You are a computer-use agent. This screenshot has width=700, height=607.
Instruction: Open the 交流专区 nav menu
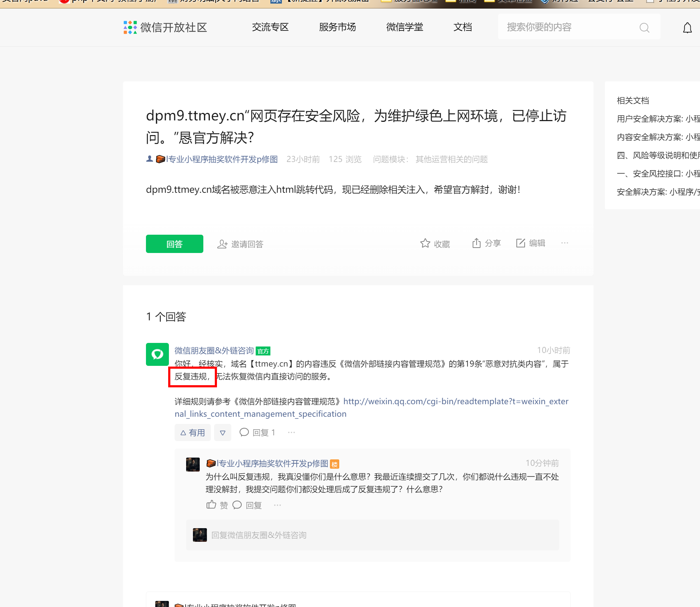click(x=270, y=27)
